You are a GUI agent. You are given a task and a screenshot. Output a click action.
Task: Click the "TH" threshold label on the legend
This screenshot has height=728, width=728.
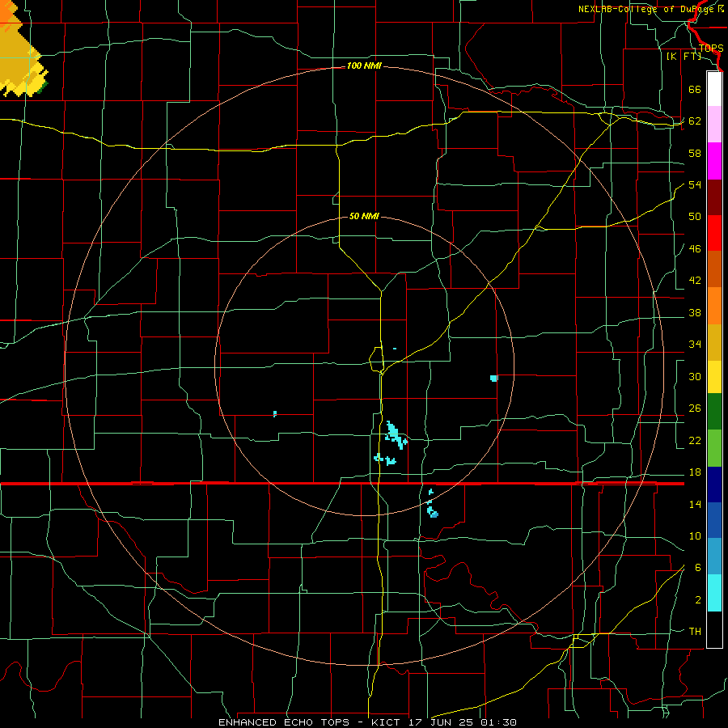695,632
